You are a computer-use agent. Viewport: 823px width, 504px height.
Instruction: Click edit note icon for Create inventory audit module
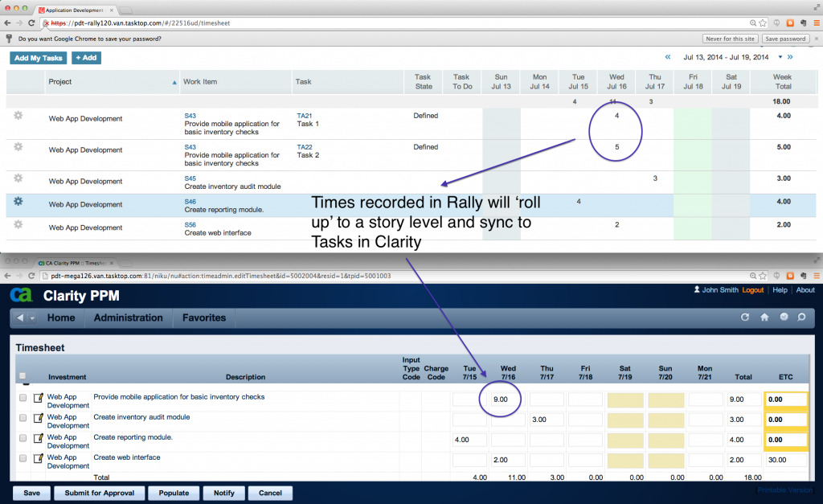pos(38,418)
